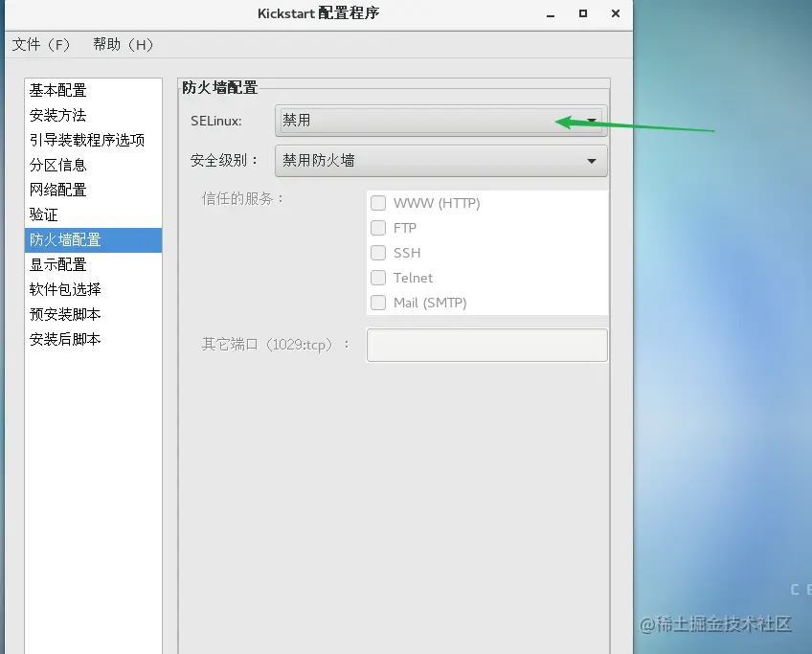Enable the Mail (SMTP) service
This screenshot has width=812, height=654.
(378, 303)
